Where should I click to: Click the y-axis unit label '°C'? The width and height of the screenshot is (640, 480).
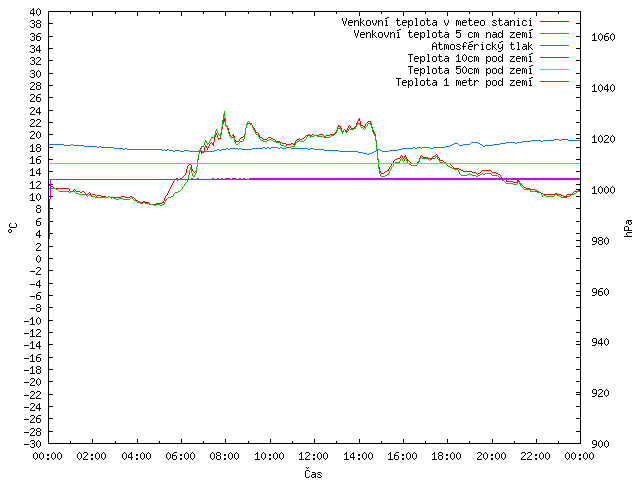pyautogui.click(x=13, y=228)
